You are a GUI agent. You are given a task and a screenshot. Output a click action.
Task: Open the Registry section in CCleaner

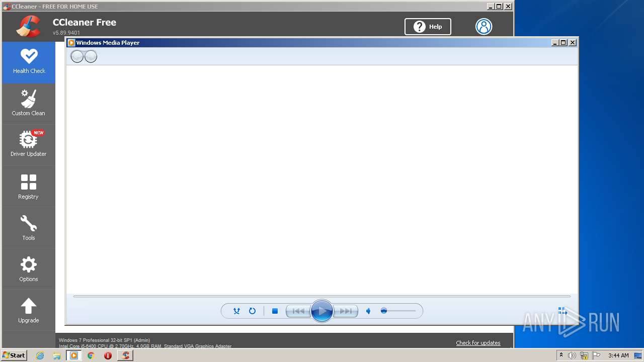(x=29, y=187)
